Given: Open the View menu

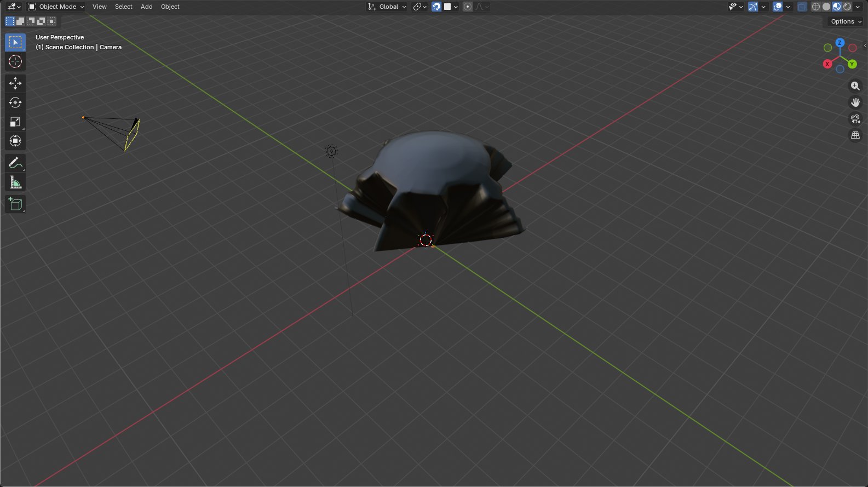Looking at the screenshot, I should click(100, 7).
